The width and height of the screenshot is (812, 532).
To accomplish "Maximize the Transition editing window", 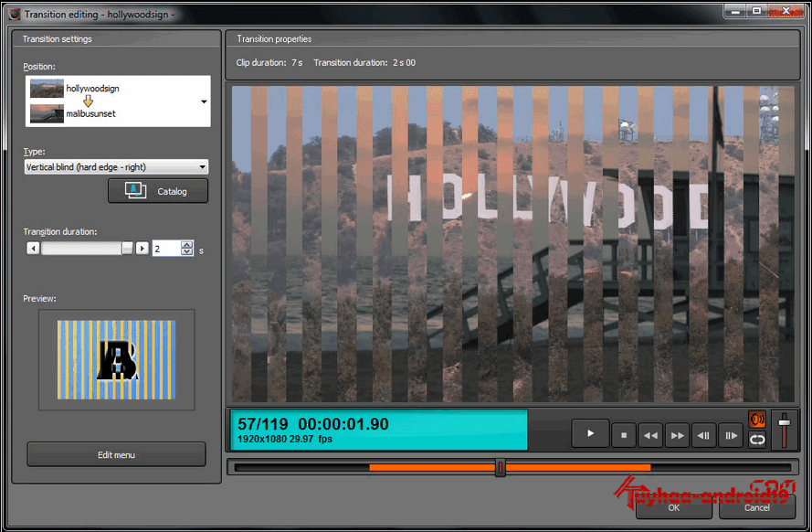I will [756, 11].
